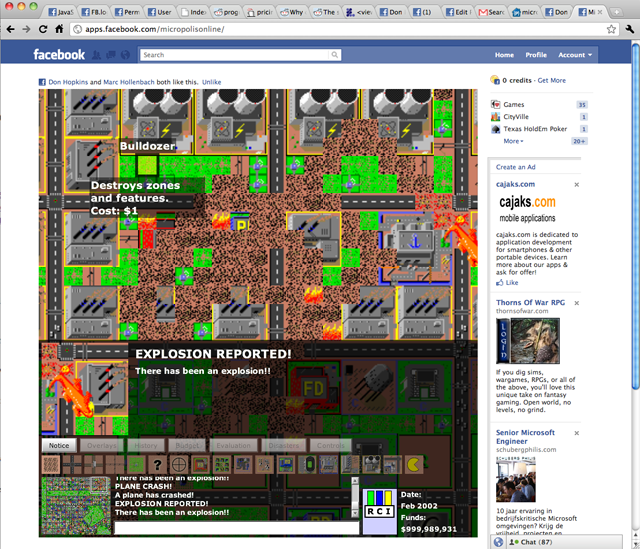The width and height of the screenshot is (640, 549).
Task: Focus the game chat input field
Action: pos(236,528)
